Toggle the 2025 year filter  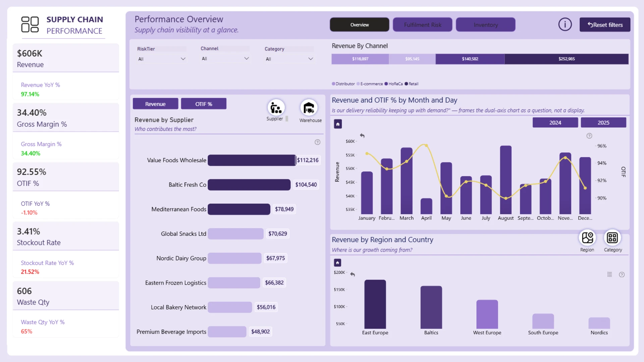pos(603,123)
